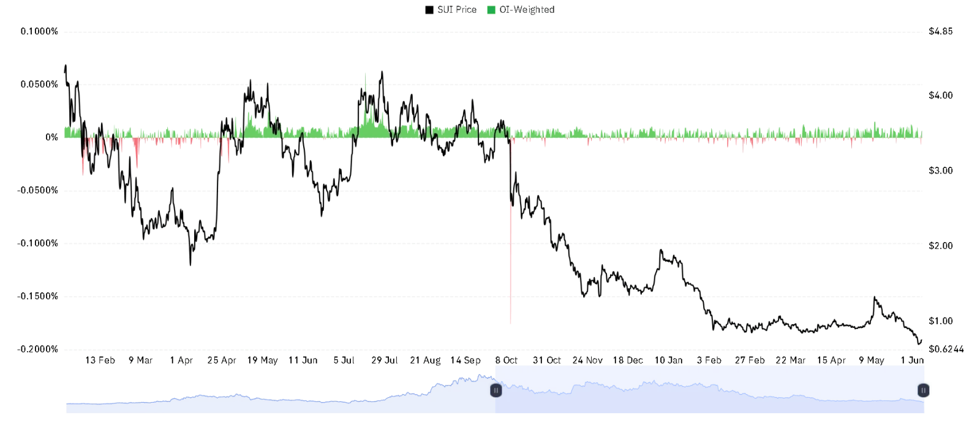Click the 31 Oct date label
Image resolution: width=980 pixels, height=437 pixels.
click(547, 360)
